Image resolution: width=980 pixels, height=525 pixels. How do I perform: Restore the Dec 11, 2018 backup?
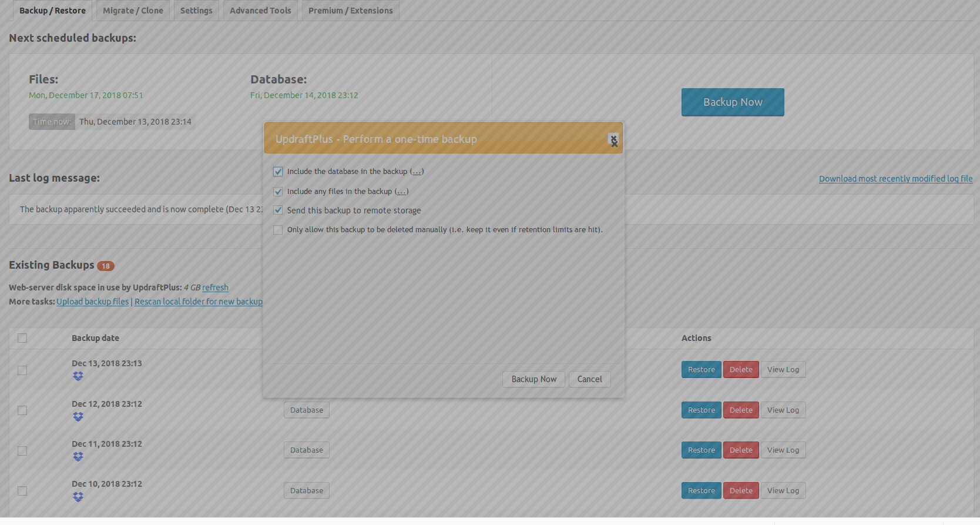point(702,450)
